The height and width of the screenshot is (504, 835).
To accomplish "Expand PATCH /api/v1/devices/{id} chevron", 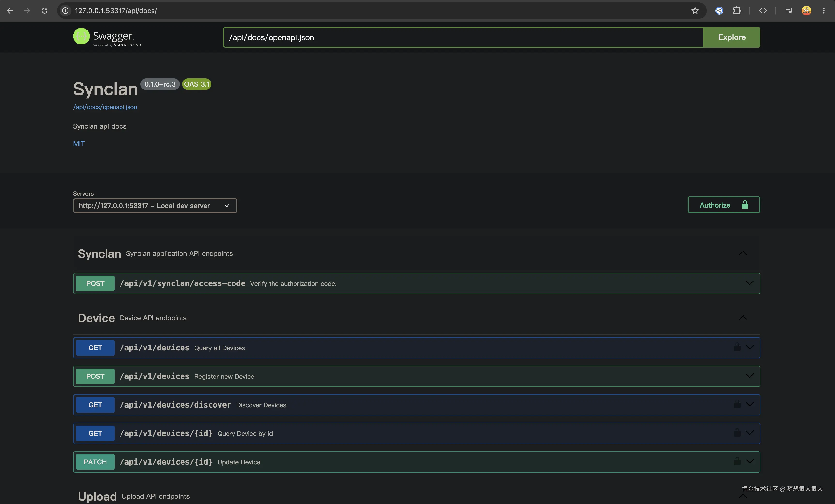I will [x=750, y=461].
